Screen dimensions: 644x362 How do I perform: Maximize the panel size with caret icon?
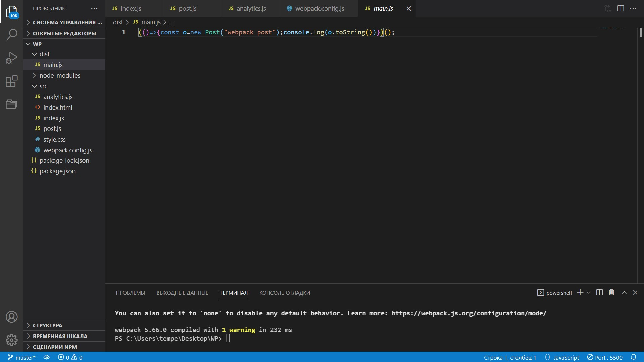(x=624, y=293)
